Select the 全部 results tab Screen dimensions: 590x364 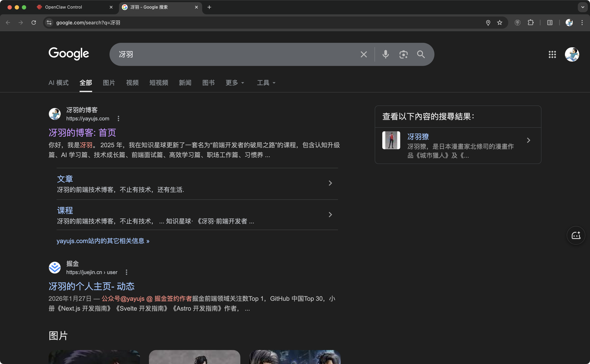tap(86, 83)
